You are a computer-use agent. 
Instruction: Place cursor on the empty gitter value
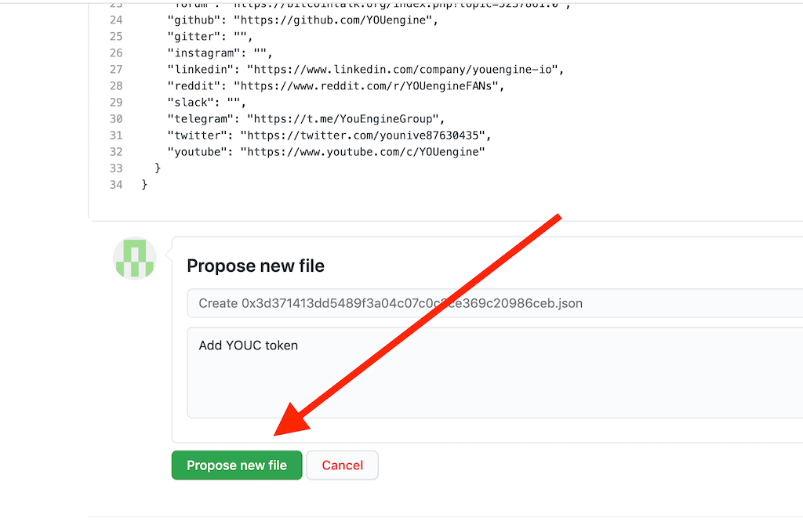pos(240,37)
